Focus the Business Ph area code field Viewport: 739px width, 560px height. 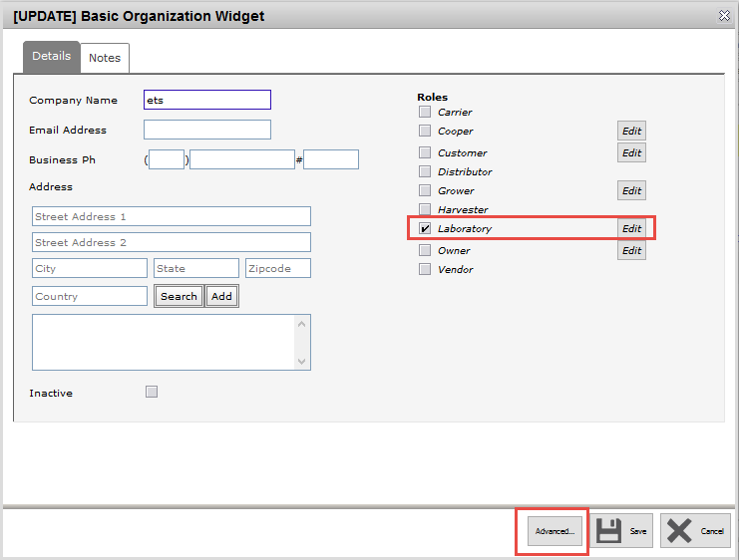[x=167, y=159]
